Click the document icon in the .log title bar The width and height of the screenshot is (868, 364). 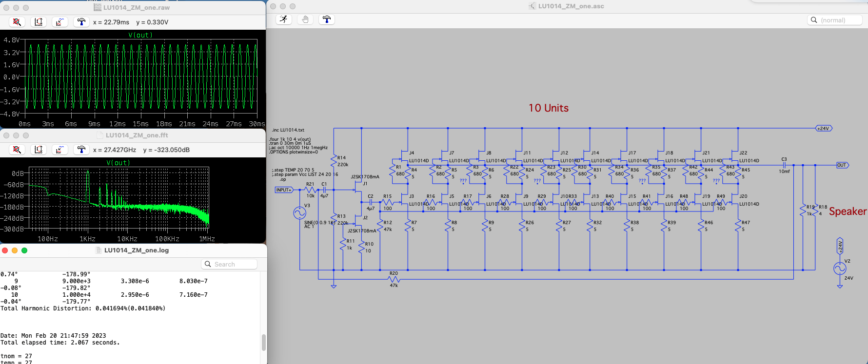coord(99,250)
